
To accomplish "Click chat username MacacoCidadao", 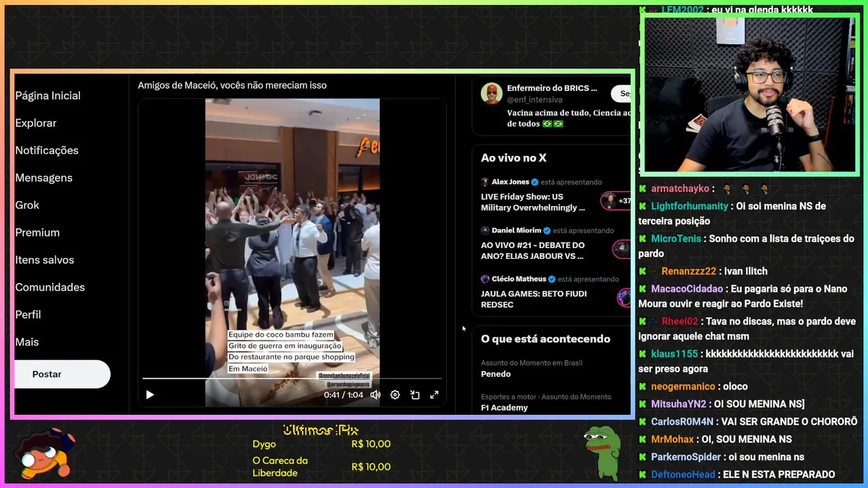I will click(x=686, y=289).
